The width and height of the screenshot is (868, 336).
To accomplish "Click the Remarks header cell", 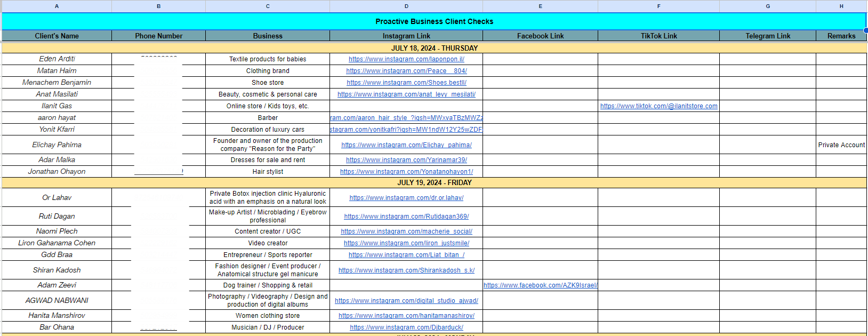I will tap(841, 36).
